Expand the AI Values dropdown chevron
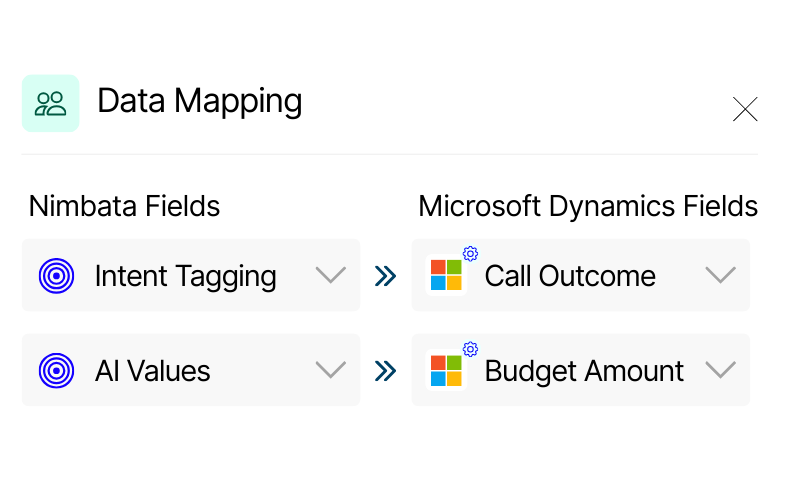This screenshot has width=800, height=500. coord(330,371)
